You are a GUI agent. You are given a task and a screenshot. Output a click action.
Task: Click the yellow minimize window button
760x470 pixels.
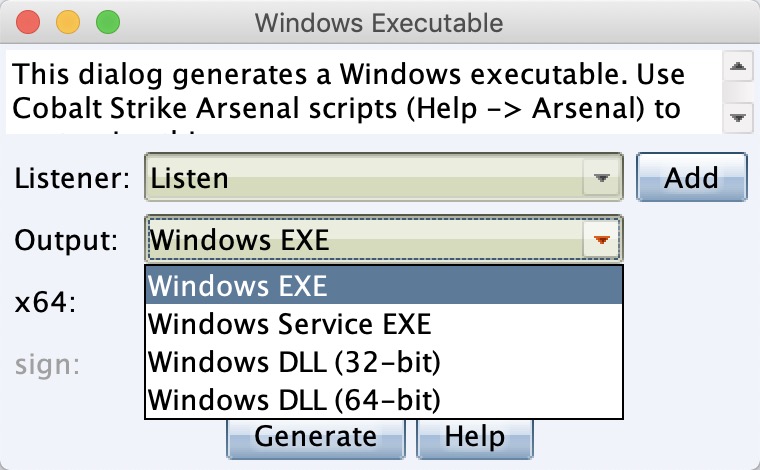68,23
